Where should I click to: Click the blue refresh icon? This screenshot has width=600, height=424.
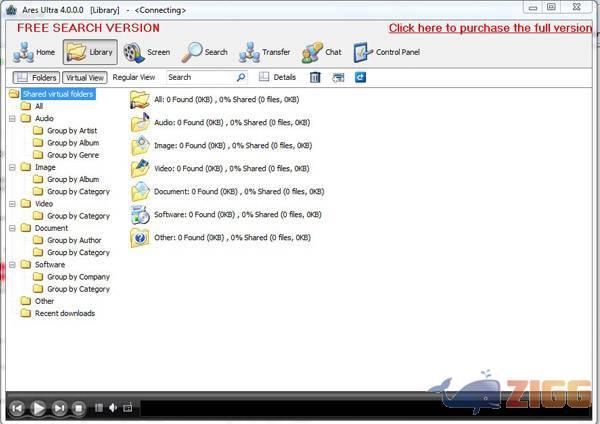(360, 77)
